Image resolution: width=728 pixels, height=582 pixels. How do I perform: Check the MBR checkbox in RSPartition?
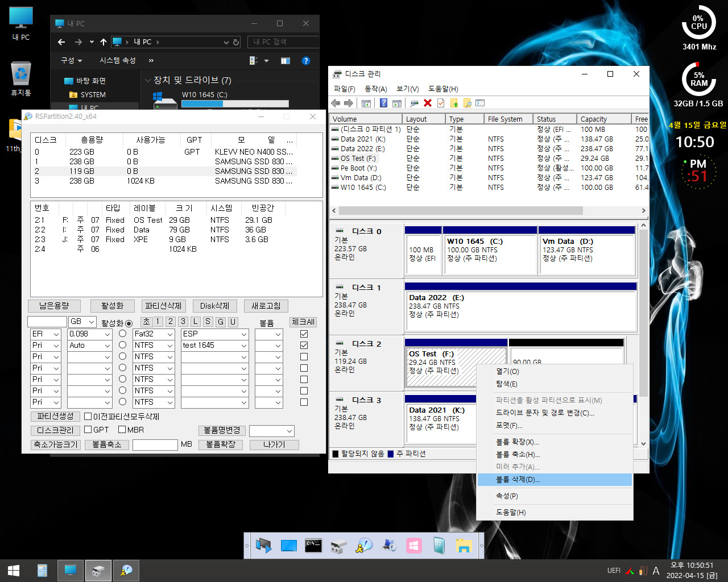[122, 430]
